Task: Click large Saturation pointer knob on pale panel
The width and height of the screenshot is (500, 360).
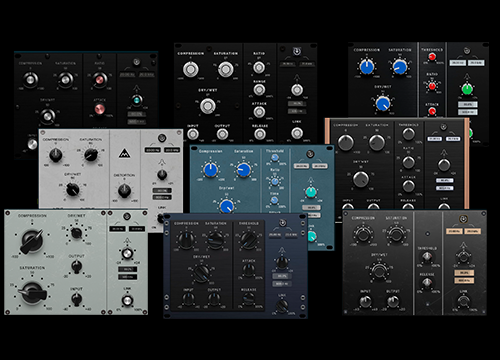Action: 32,293
